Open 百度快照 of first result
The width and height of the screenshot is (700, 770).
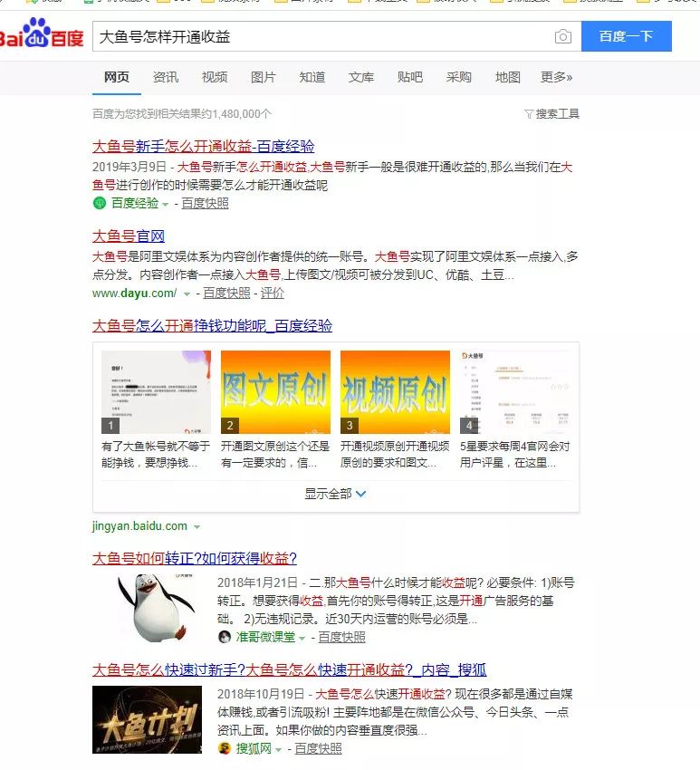click(x=205, y=203)
